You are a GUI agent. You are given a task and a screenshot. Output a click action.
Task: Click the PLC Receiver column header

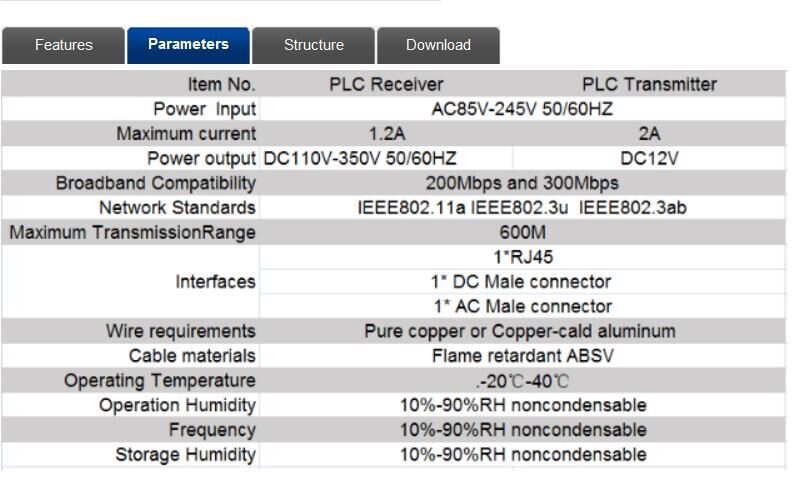[x=386, y=85]
